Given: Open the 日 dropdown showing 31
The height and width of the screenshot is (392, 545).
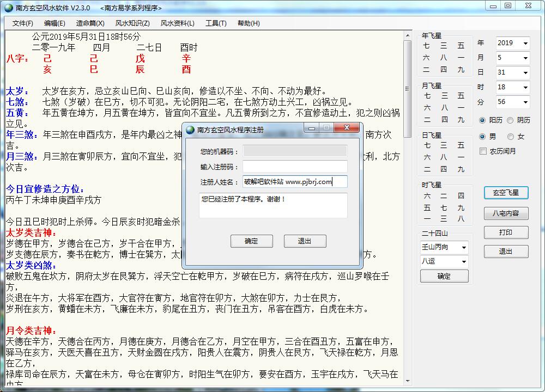Looking at the screenshot, I should [525, 72].
